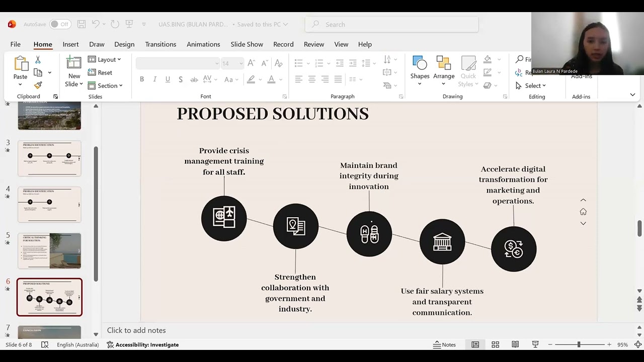Open the Shapes gallery
This screenshot has height=362, width=644.
(x=420, y=70)
